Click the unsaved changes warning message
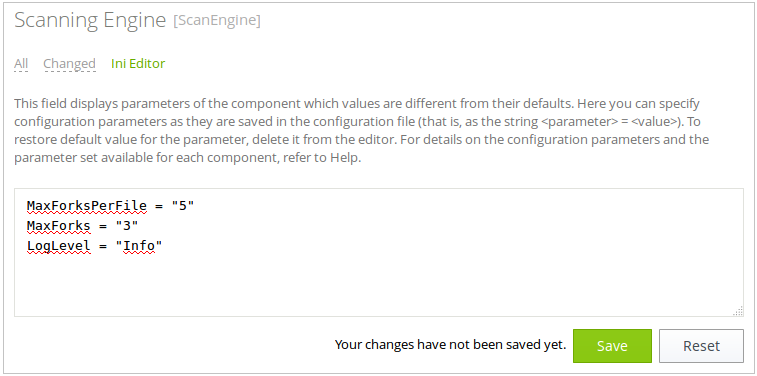Screen dimensions: 757x376 [x=450, y=345]
